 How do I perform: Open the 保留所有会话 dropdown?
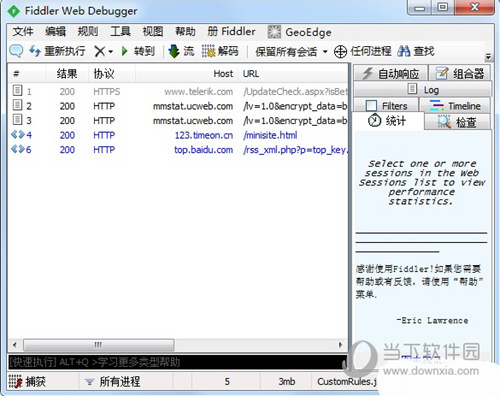[291, 51]
